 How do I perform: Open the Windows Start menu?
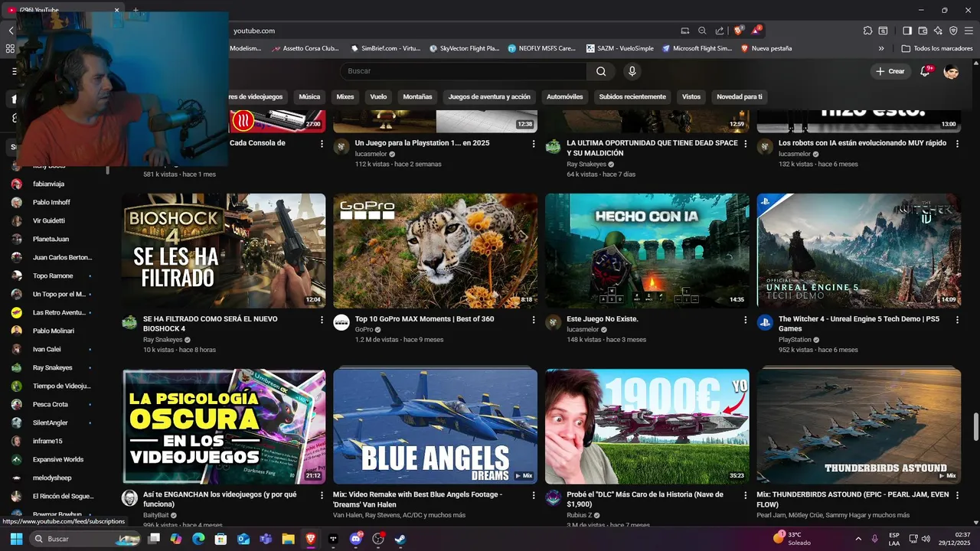coord(16,539)
